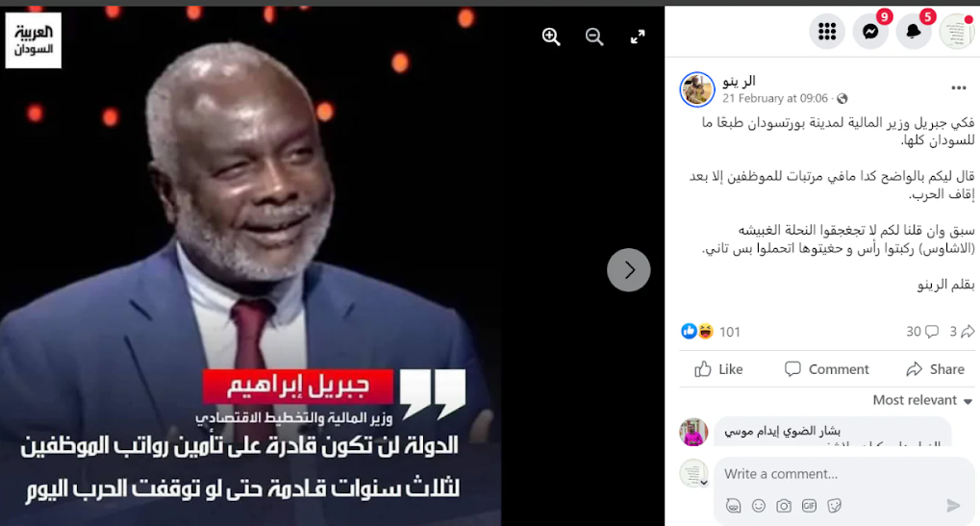Attach a photo with camera icon
980x526 pixels.
click(x=783, y=506)
